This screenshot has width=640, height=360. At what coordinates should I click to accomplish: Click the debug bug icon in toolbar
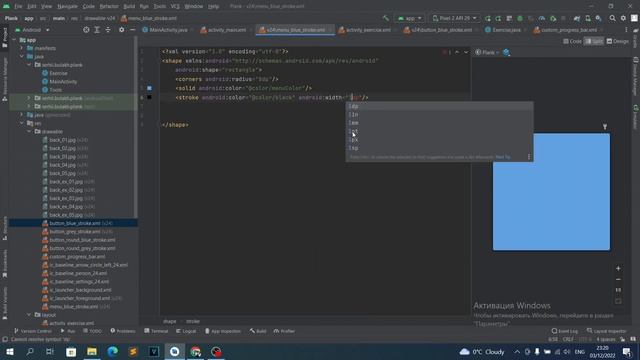tap(520, 18)
